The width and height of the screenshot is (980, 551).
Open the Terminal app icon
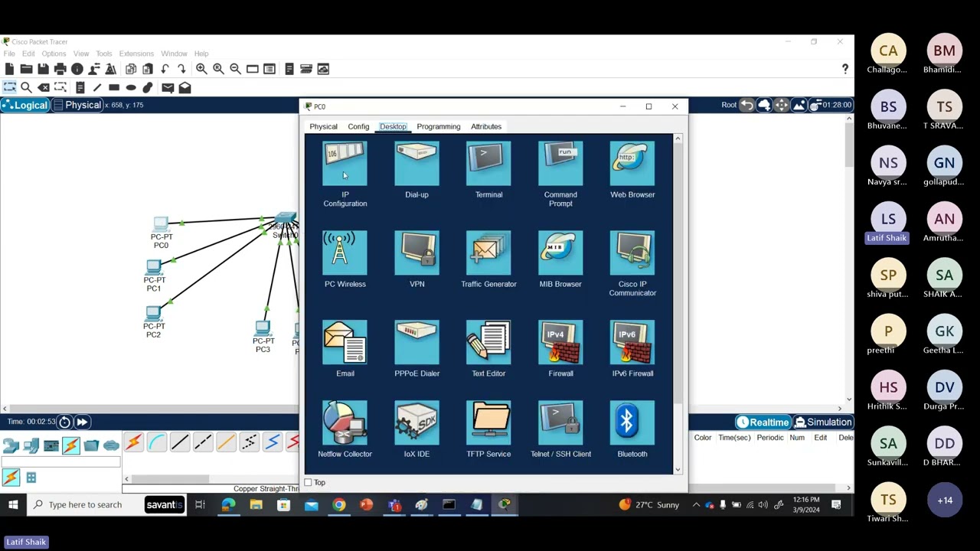488,163
